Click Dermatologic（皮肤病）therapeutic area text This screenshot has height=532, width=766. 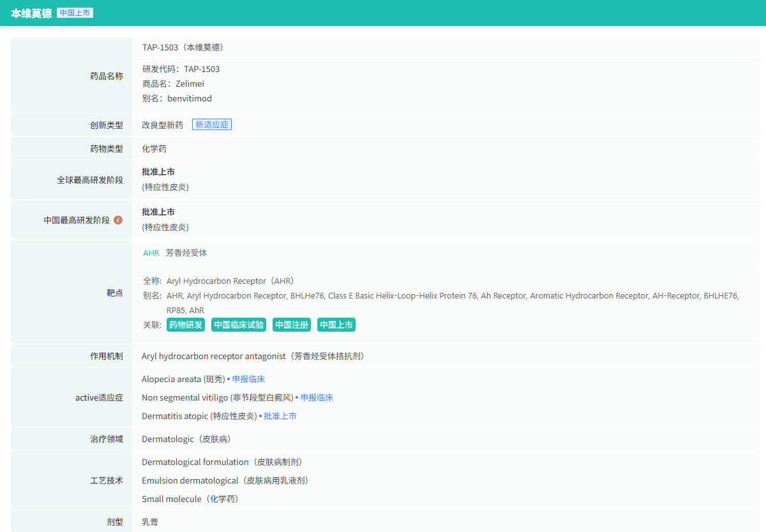pos(186,439)
